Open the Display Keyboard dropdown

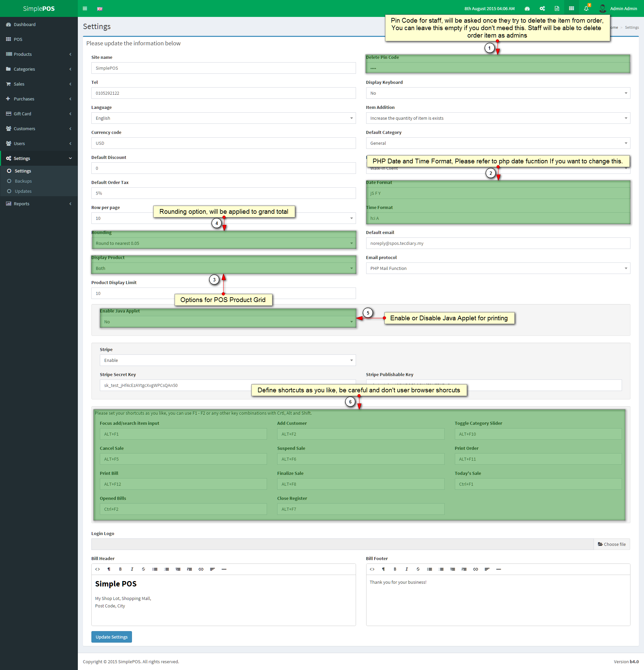click(x=497, y=93)
